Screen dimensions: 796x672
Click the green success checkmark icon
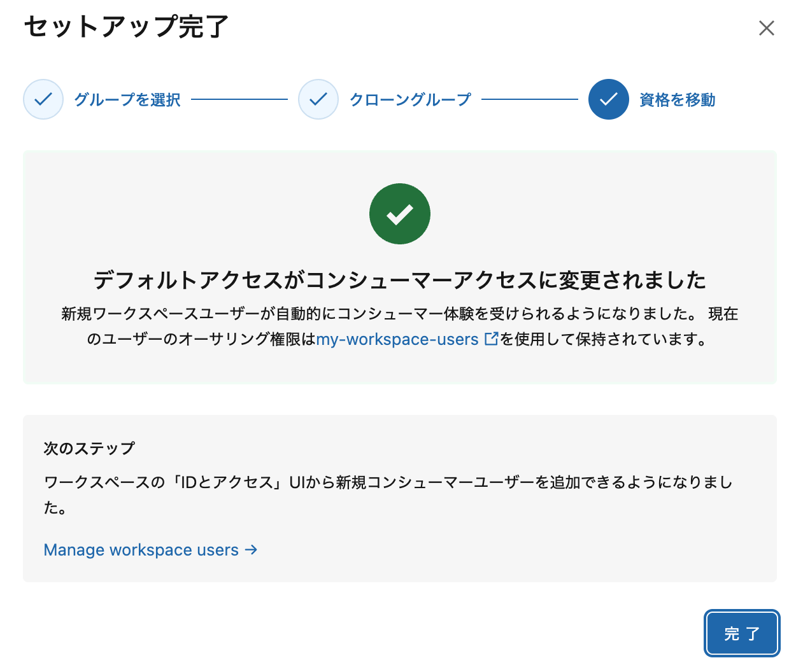pyautogui.click(x=400, y=214)
